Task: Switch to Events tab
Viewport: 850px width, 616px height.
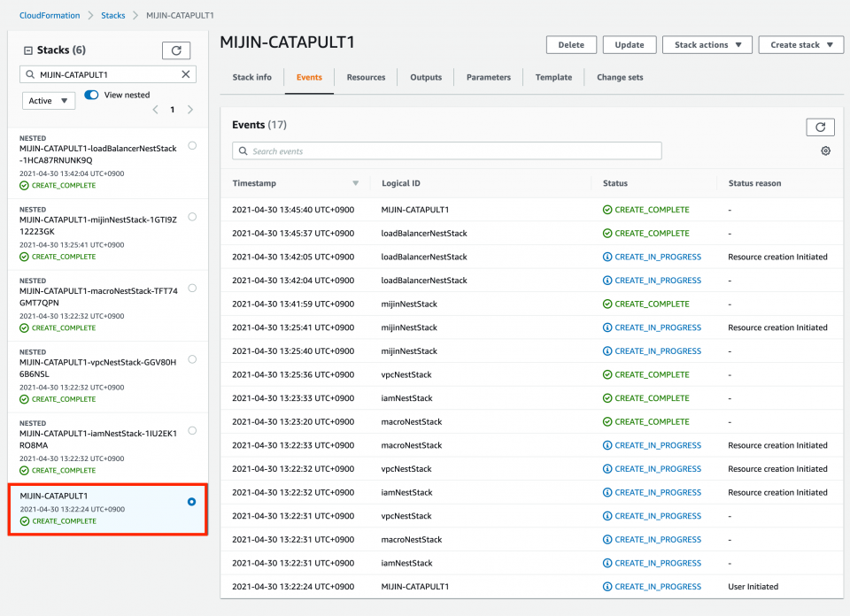Action: [309, 78]
